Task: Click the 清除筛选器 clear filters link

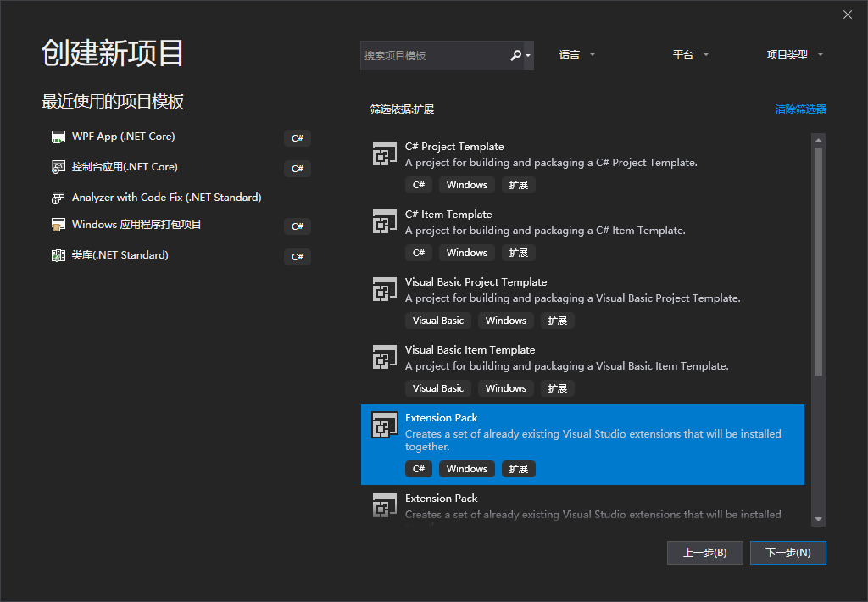Action: tap(800, 109)
